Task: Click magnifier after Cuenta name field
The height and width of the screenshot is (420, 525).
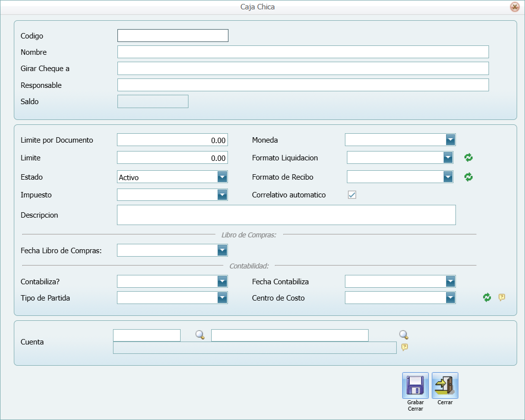Action: coord(404,335)
